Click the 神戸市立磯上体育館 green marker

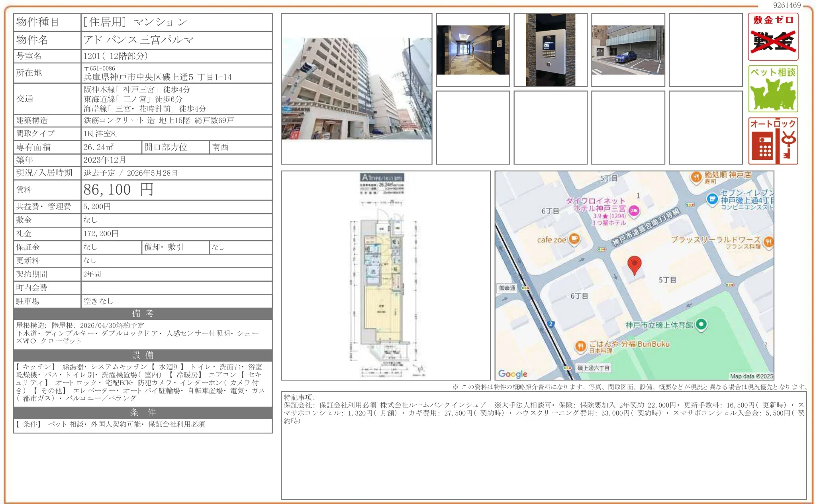click(701, 325)
